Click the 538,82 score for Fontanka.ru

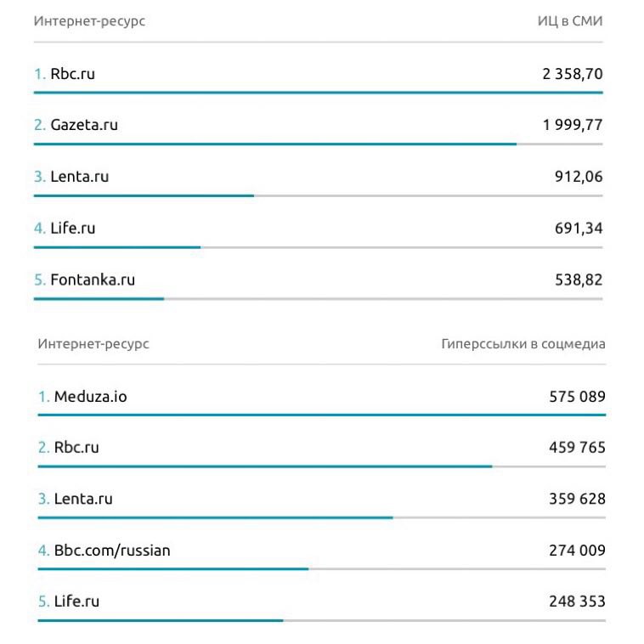579,280
